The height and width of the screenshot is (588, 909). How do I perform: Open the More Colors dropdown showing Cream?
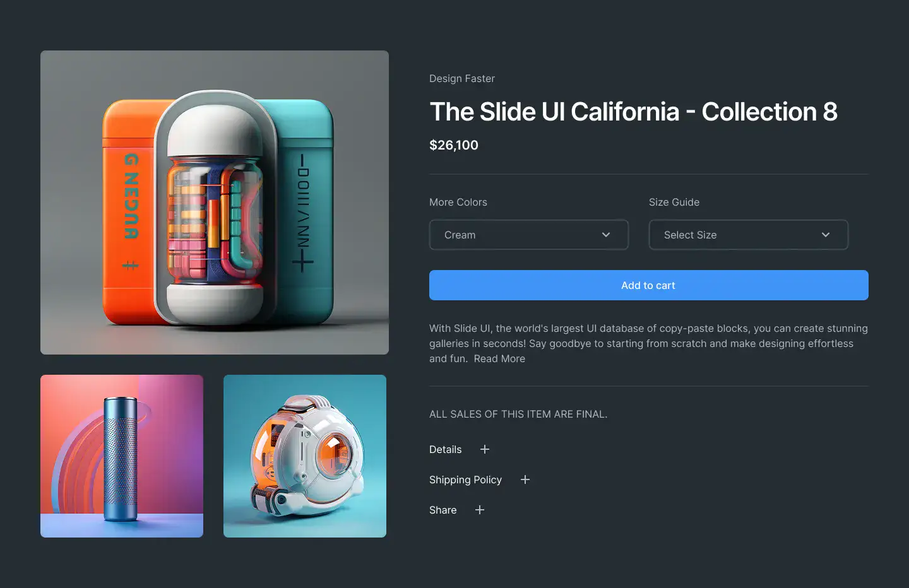(x=529, y=235)
